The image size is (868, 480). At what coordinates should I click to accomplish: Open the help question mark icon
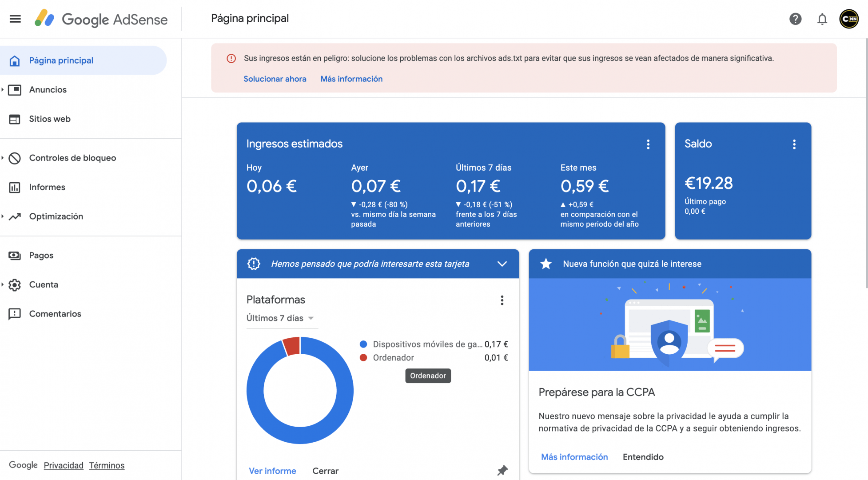[x=795, y=19]
